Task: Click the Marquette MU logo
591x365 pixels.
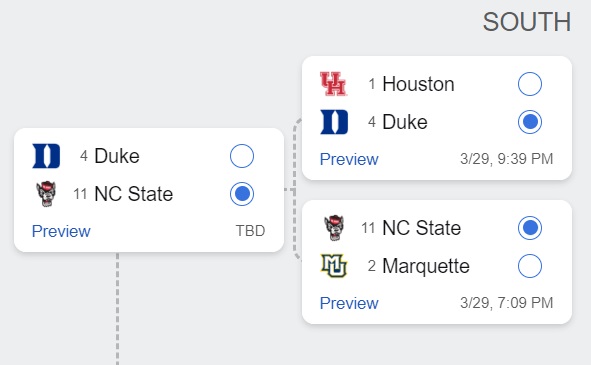Action: pos(334,266)
